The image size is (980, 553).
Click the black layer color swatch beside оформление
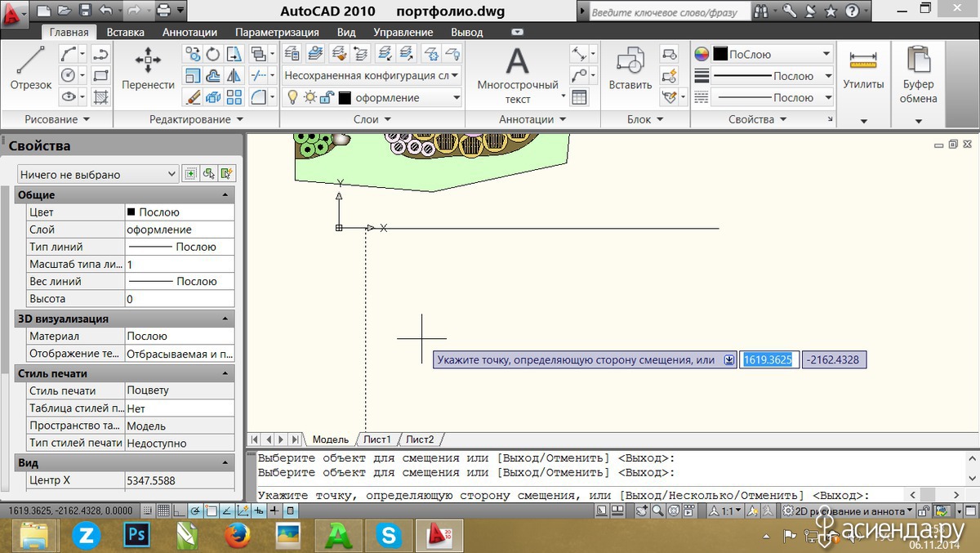345,98
